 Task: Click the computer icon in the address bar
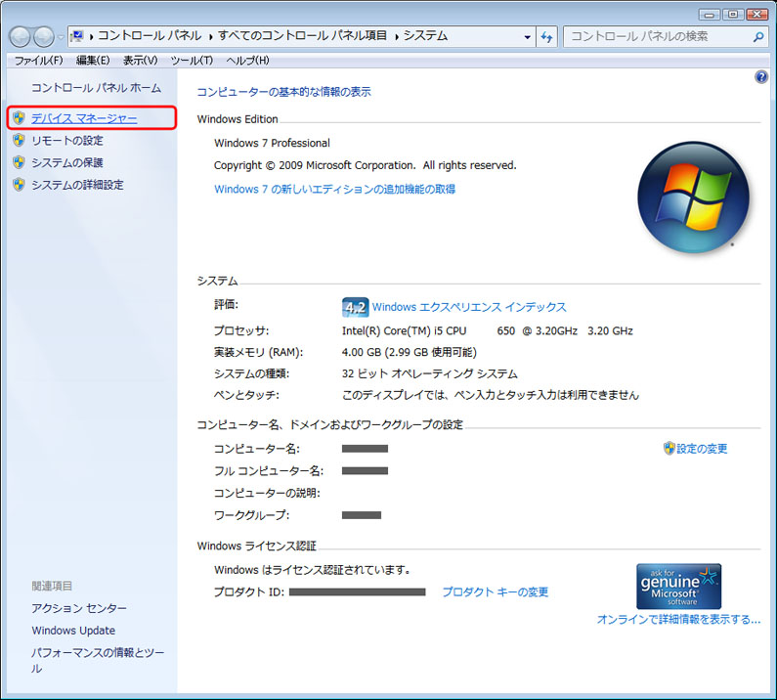coord(77,36)
